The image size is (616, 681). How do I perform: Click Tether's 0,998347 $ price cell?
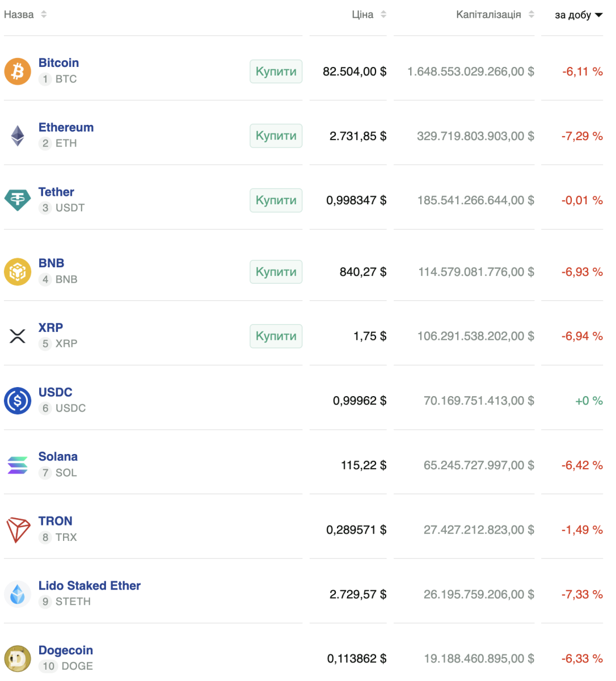(x=356, y=200)
